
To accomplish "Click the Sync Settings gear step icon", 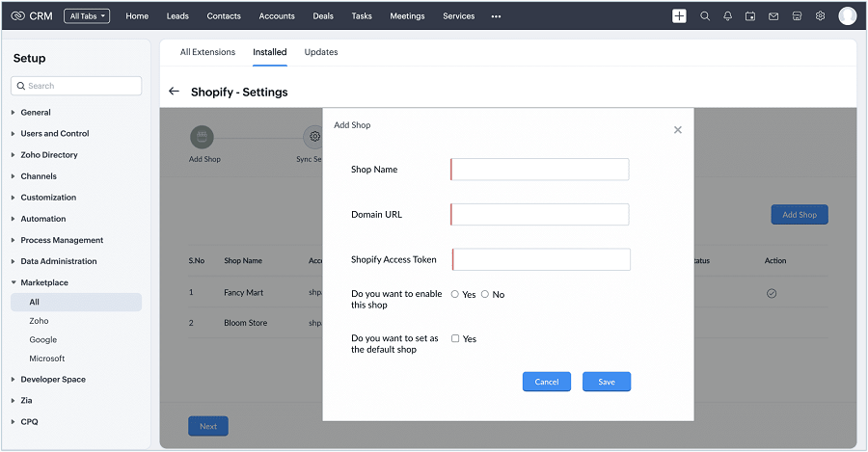I will click(314, 137).
